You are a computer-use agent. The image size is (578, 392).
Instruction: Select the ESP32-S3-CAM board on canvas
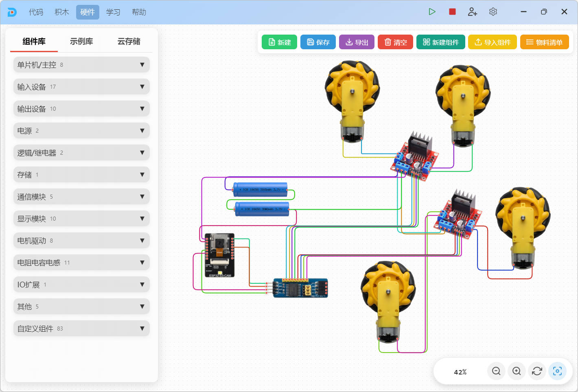[220, 255]
